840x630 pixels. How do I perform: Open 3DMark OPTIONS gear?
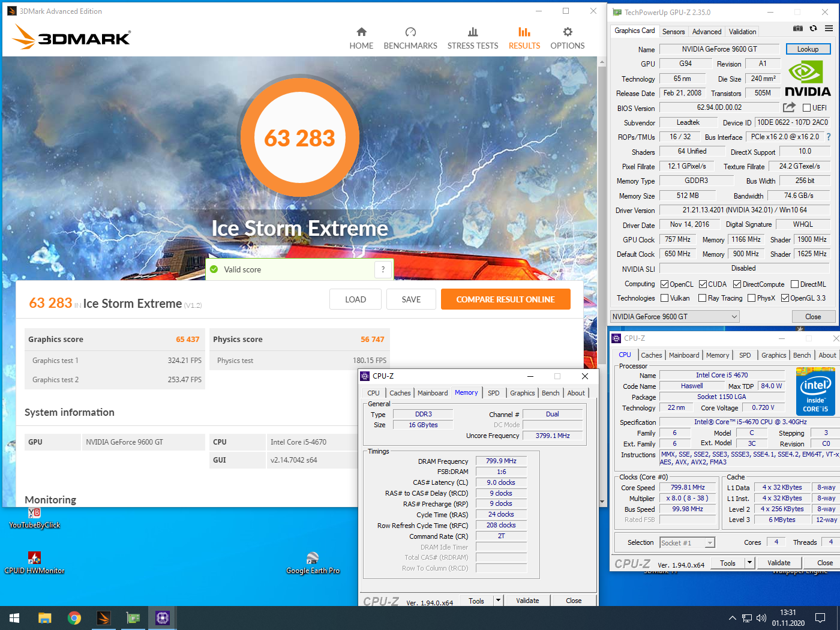tap(568, 38)
